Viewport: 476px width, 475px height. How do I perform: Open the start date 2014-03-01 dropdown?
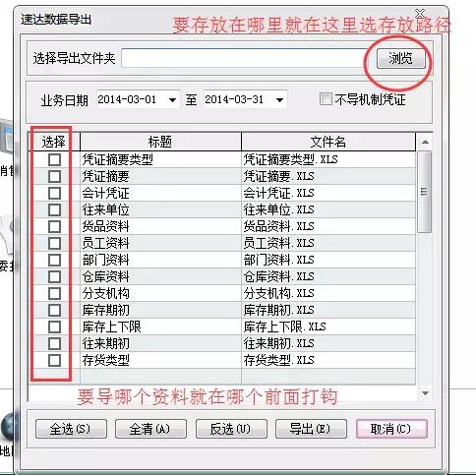point(172,99)
